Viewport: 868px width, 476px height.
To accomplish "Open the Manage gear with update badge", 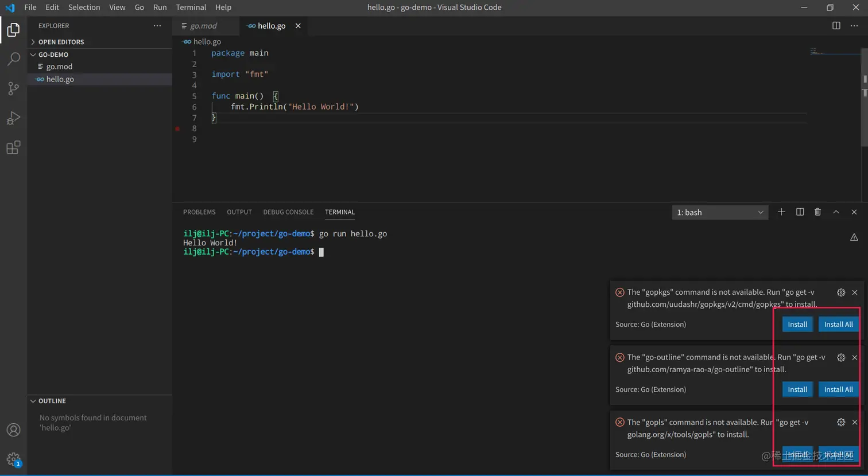I will (13, 459).
